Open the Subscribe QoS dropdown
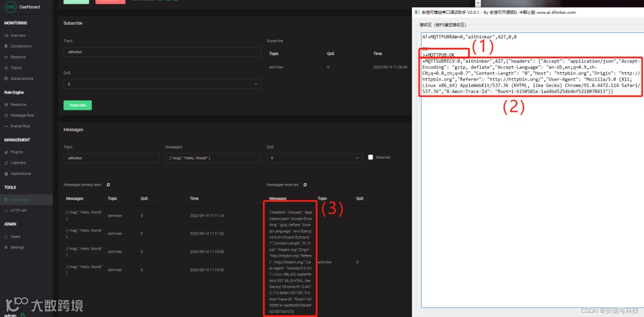Viewport: 644px width, 317px height. (x=162, y=84)
